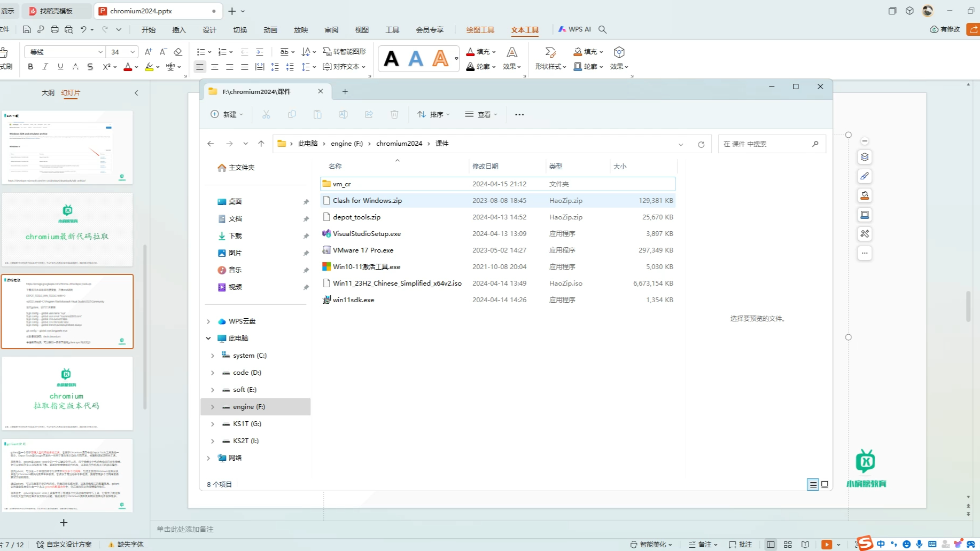
Task: Open the layers icon in floating sidebar
Action: tap(865, 157)
